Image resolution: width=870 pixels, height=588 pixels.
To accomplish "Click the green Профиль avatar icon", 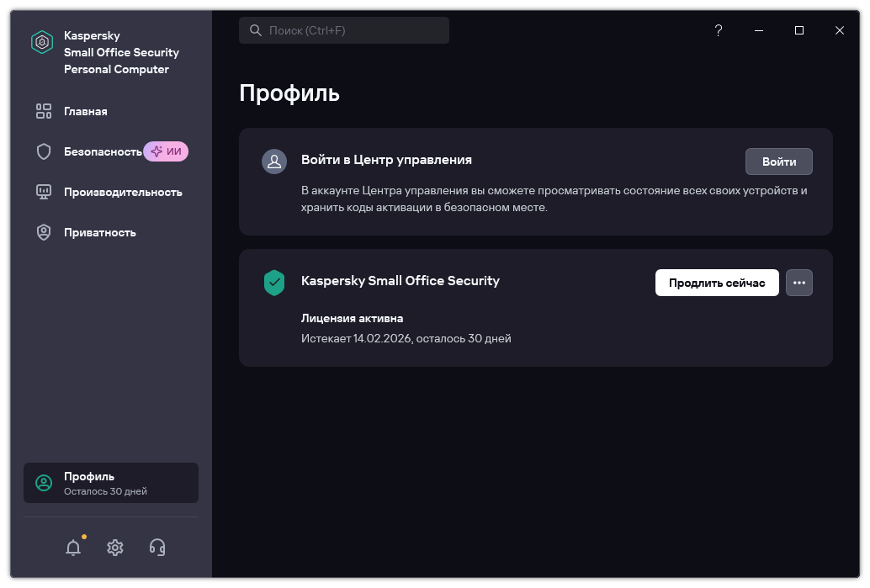I will 44,483.
